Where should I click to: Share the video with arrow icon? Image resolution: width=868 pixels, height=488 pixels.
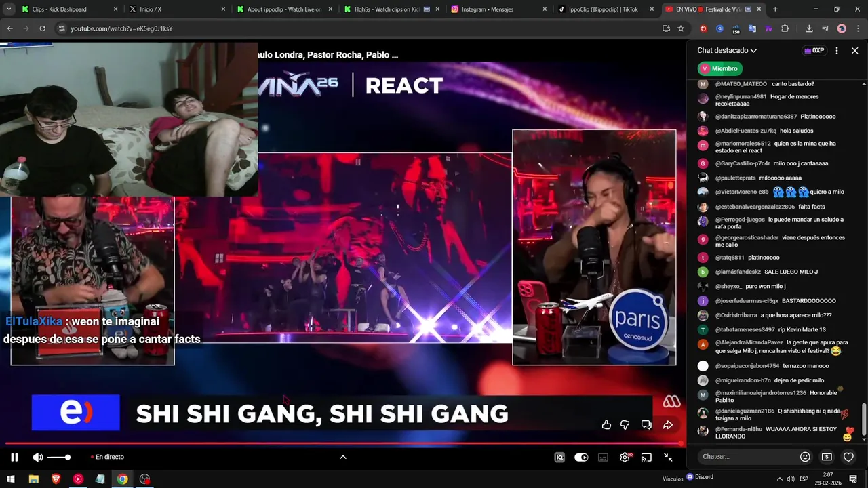click(x=667, y=425)
